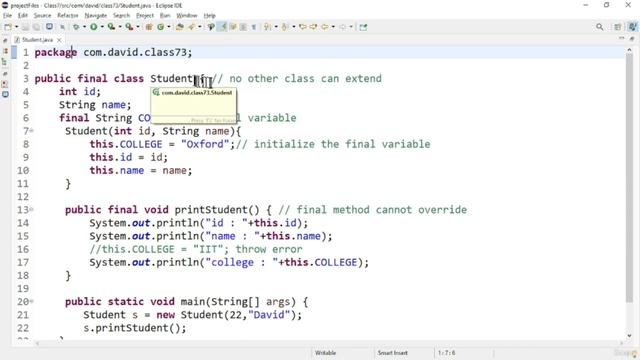Viewport: 640px width, 360px height.
Task: Click the Smart Insert status bar entry
Action: point(392,353)
